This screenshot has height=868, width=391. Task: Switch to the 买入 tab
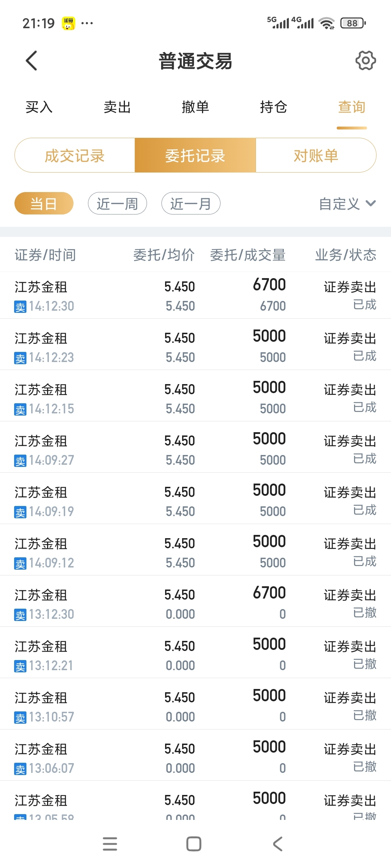(39, 107)
